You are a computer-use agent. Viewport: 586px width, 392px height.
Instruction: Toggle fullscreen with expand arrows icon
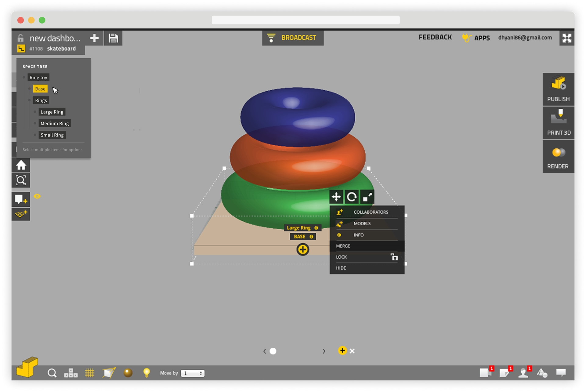coord(567,38)
